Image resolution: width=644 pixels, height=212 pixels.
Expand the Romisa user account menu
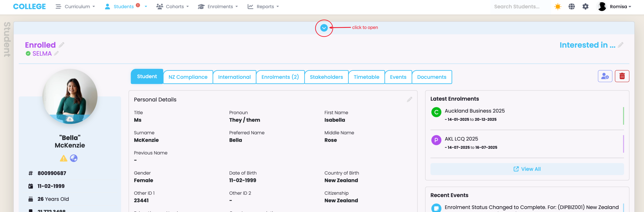click(x=614, y=7)
